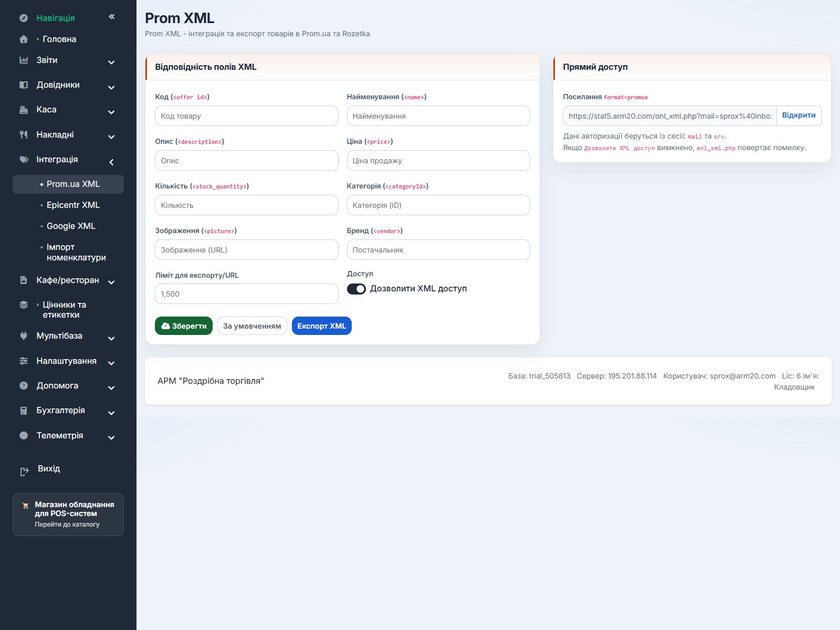Click the tags icon beside Інтеграція
The width and height of the screenshot is (840, 630).
[24, 160]
